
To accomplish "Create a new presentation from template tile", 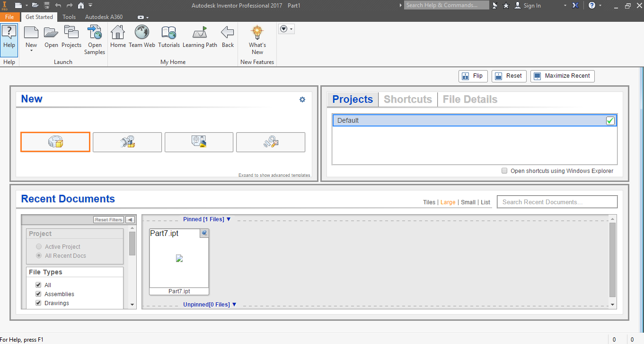I will click(271, 142).
